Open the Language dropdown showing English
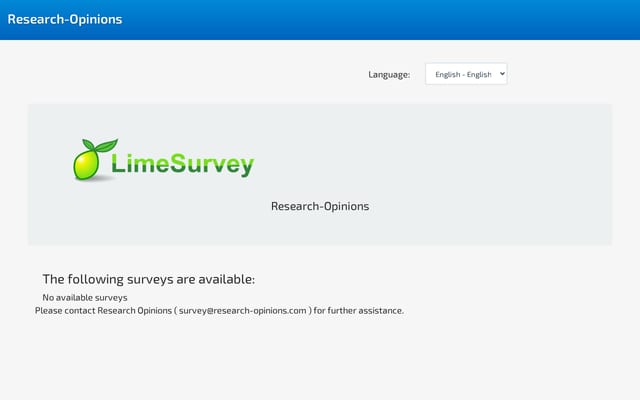This screenshot has width=640, height=400. 466,74
